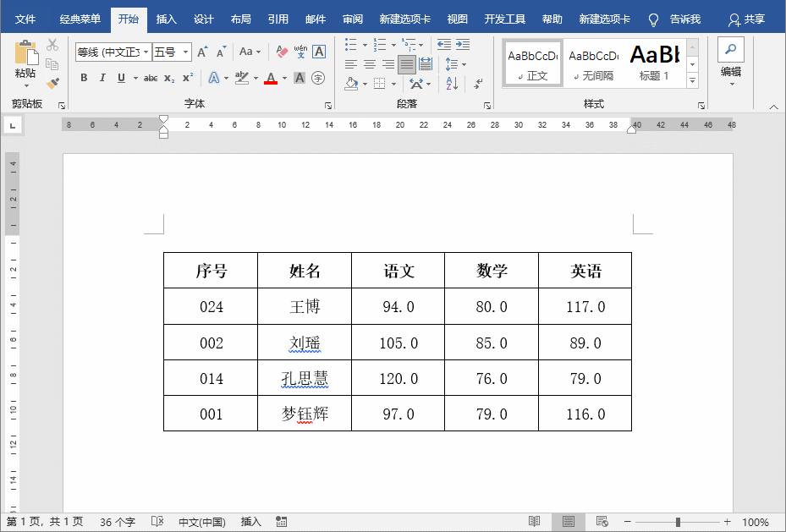Select the Center alignment icon

[x=369, y=63]
